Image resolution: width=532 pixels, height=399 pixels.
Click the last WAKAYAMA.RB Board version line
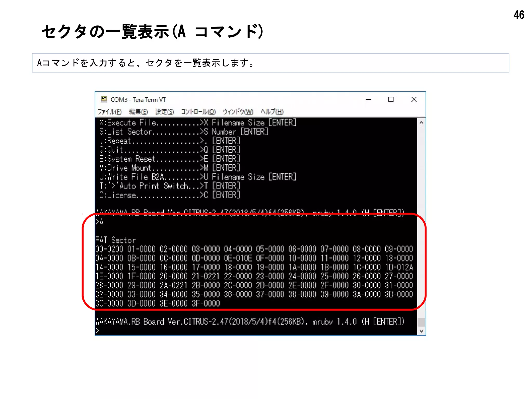pos(250,322)
